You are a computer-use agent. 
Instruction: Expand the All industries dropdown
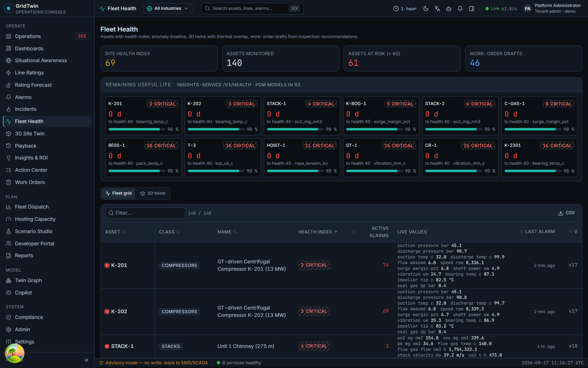[168, 9]
